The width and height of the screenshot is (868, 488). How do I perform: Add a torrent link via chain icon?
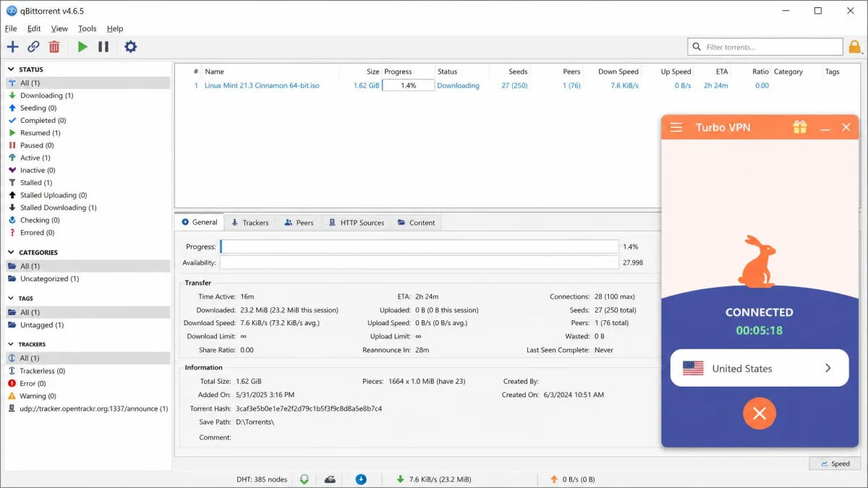tap(33, 47)
